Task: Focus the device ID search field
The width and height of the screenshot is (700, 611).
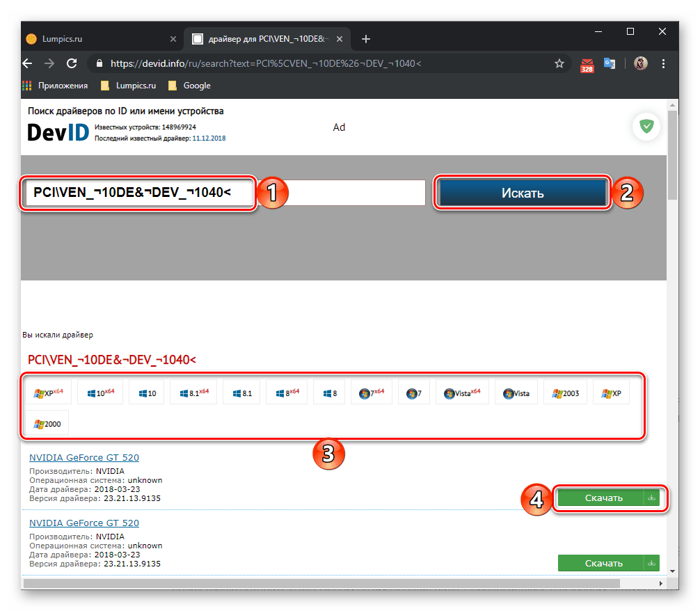Action: click(x=225, y=193)
